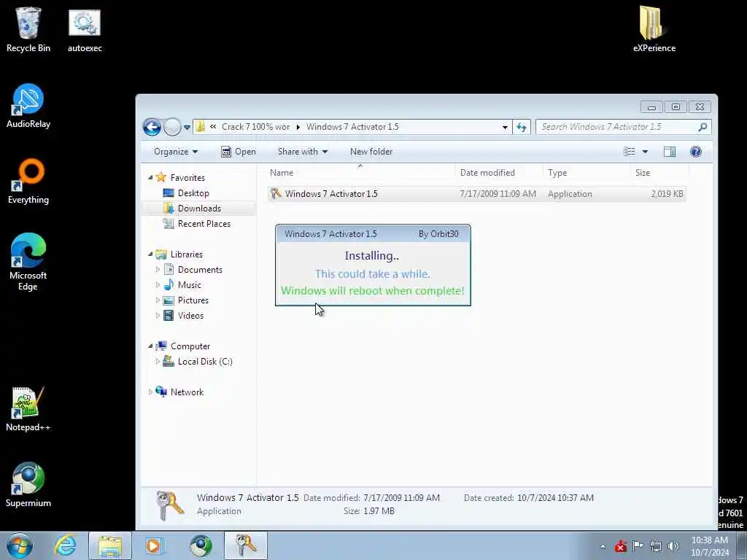Collapse the Favorites tree group
This screenshot has width=747, height=560.
pyautogui.click(x=150, y=178)
